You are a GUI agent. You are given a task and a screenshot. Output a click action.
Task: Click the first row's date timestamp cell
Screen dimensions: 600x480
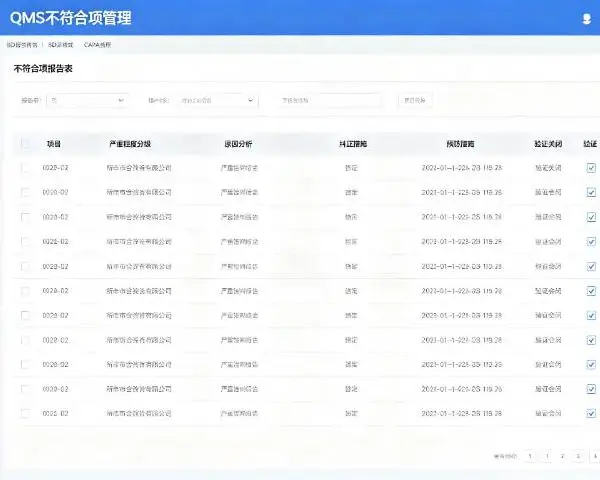coord(462,168)
